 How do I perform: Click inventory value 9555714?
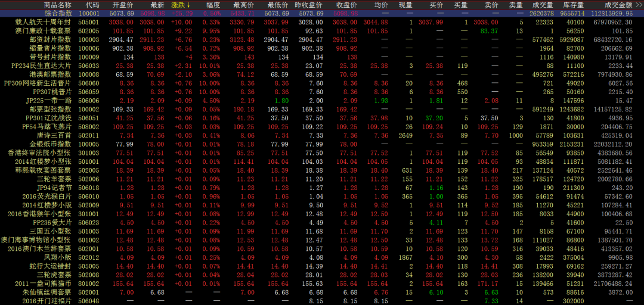click(x=572, y=14)
